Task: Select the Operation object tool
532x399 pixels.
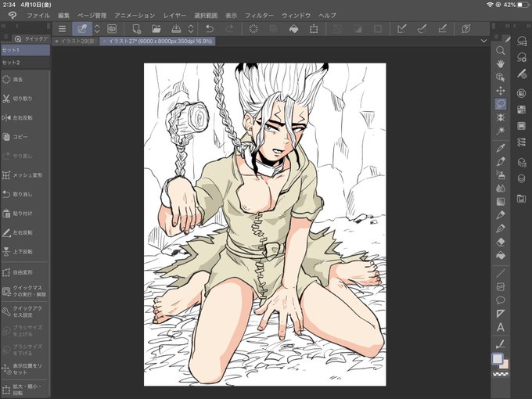Action: click(500, 77)
